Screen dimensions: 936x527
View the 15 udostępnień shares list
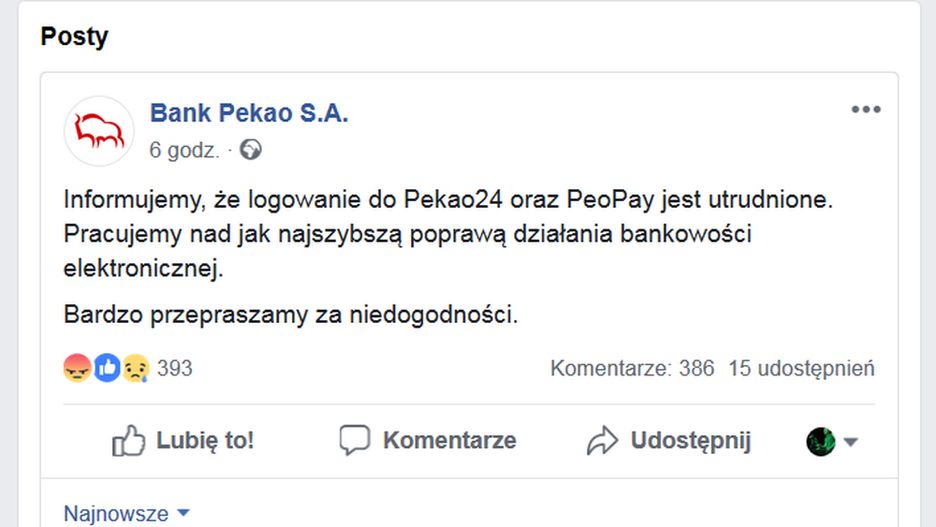(x=801, y=368)
